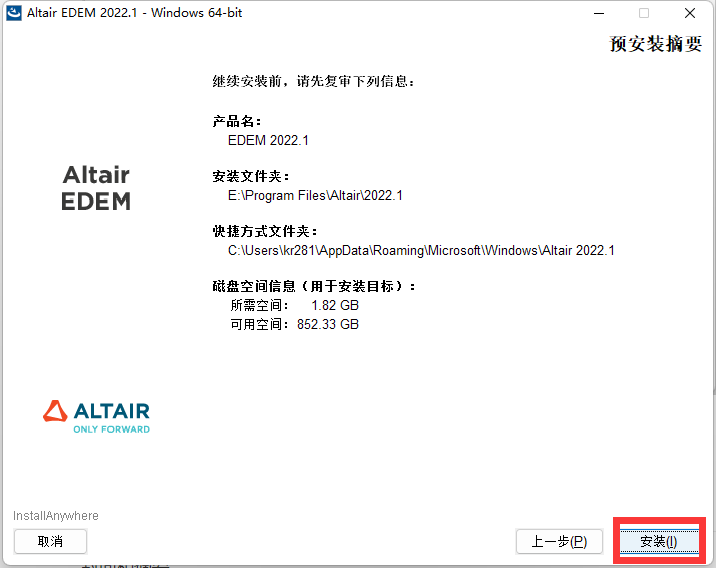Click the 安装文件夹 label
Screen dimensions: 716x568
(251, 176)
